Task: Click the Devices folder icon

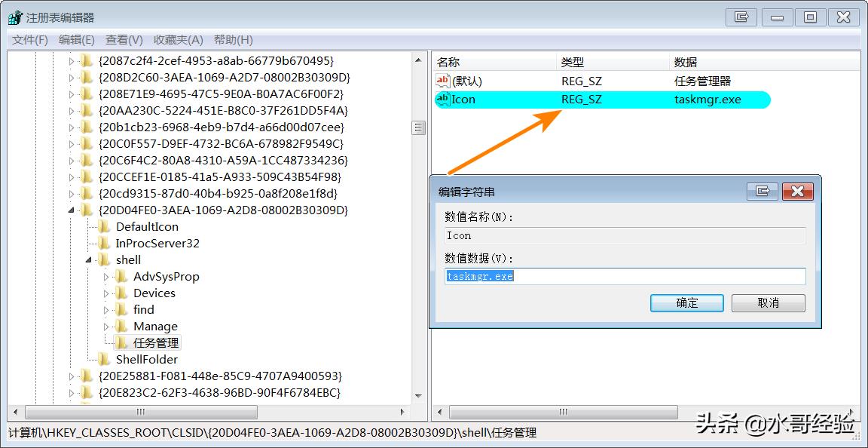Action: coord(121,293)
